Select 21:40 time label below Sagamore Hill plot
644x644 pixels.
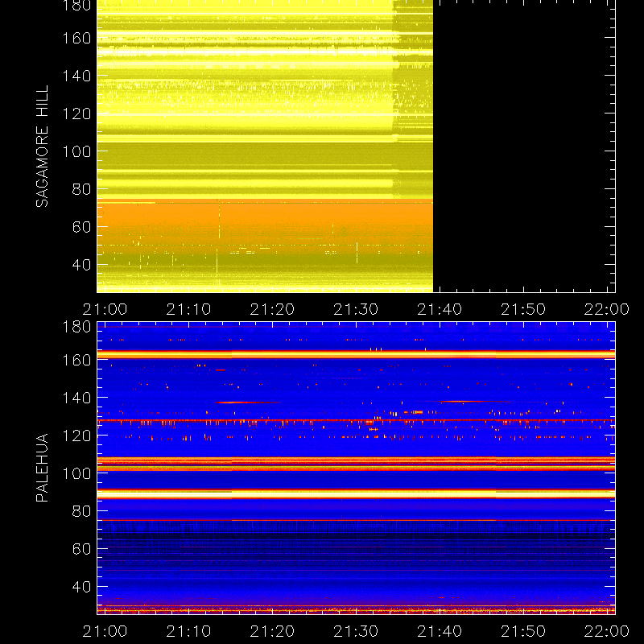pos(440,309)
